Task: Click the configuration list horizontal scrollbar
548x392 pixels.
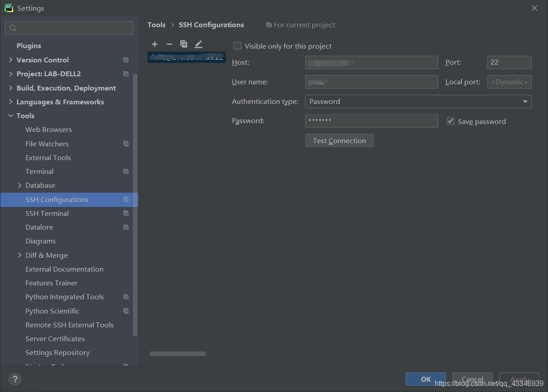Action: coord(177,354)
